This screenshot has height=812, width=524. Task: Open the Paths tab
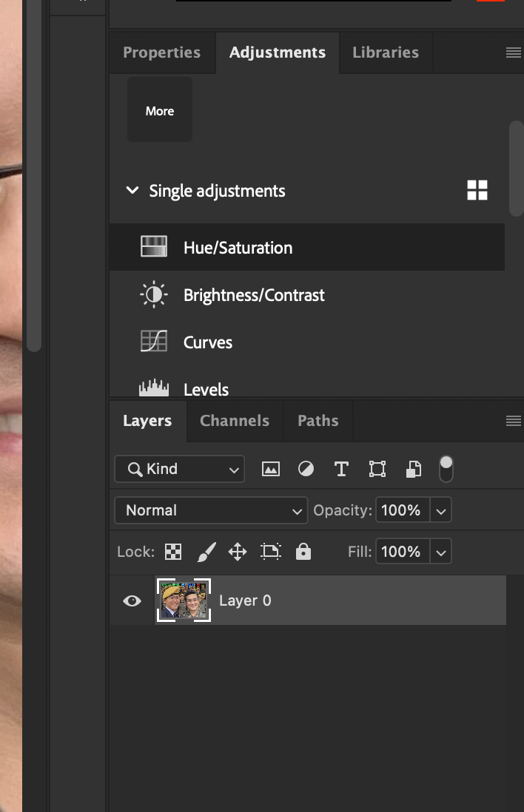pos(318,421)
